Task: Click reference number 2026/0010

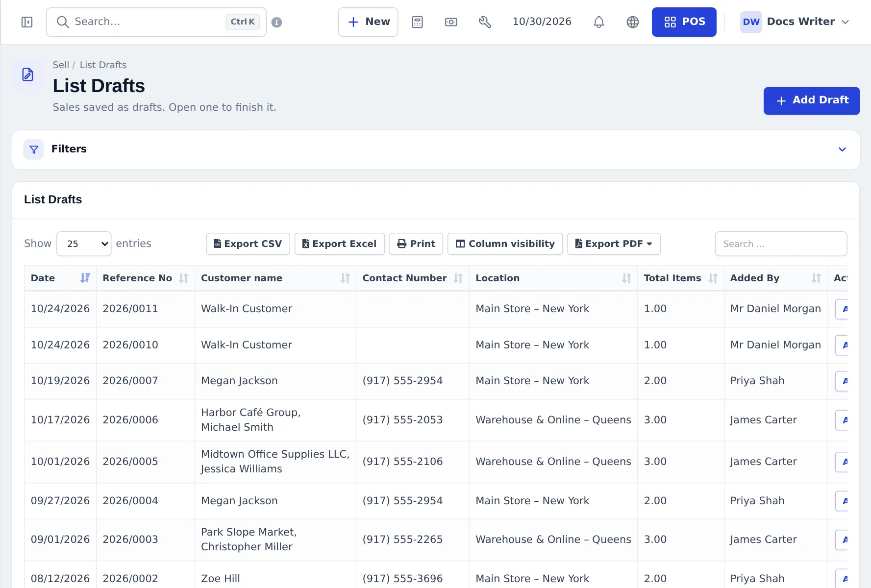Action: tap(130, 345)
